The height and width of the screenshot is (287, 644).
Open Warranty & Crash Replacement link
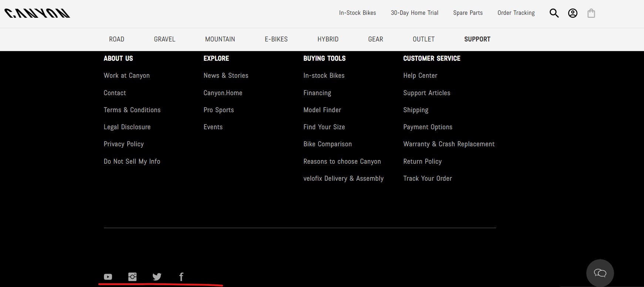tap(449, 144)
